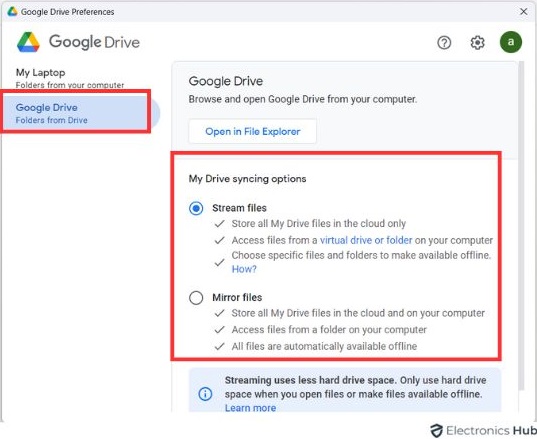Click the 'Mirror files' label text
The height and width of the screenshot is (439, 537).
[x=237, y=297]
